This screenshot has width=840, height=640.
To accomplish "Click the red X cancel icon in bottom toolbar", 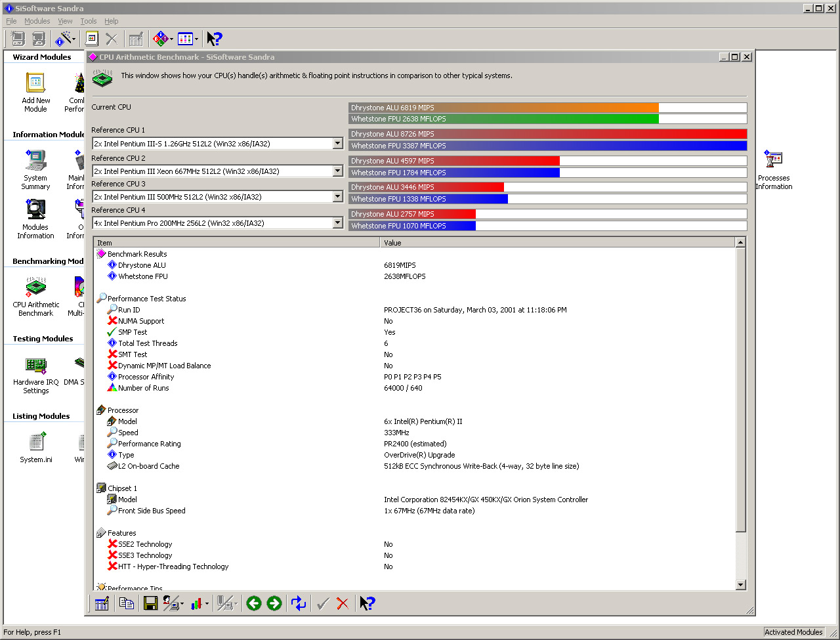I will pyautogui.click(x=343, y=603).
